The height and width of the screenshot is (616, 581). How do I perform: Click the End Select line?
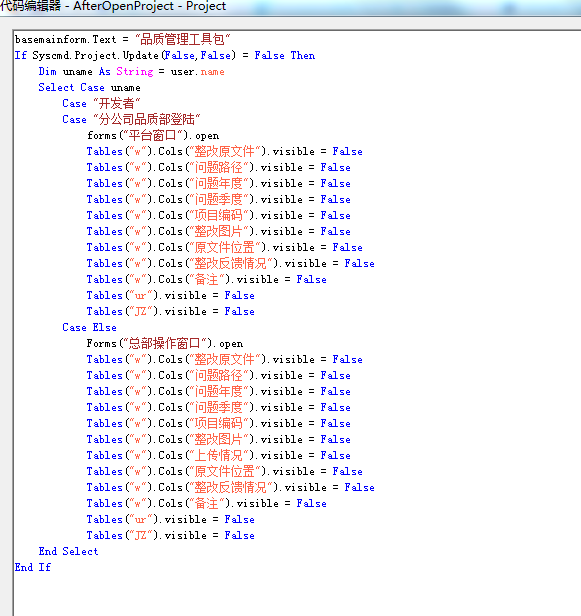click(x=68, y=551)
